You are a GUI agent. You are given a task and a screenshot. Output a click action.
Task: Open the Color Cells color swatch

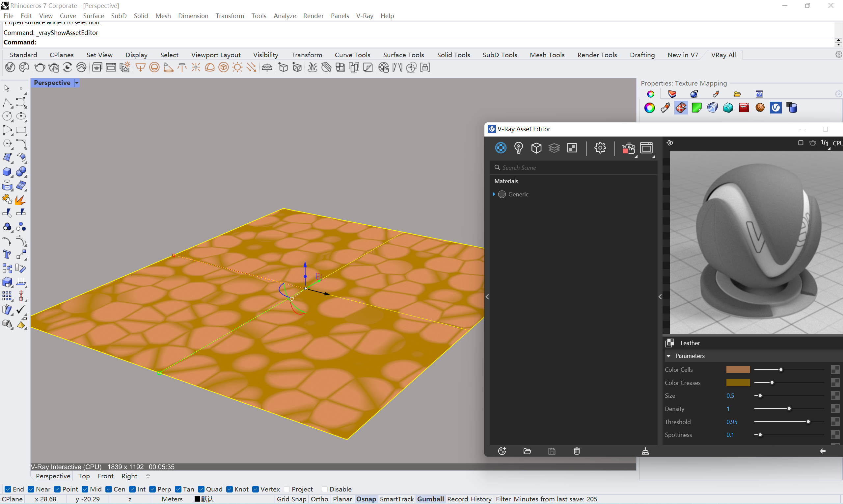click(738, 369)
